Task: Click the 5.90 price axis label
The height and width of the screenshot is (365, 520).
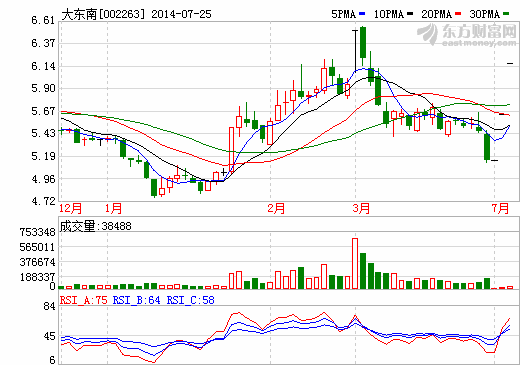Action: (x=43, y=88)
